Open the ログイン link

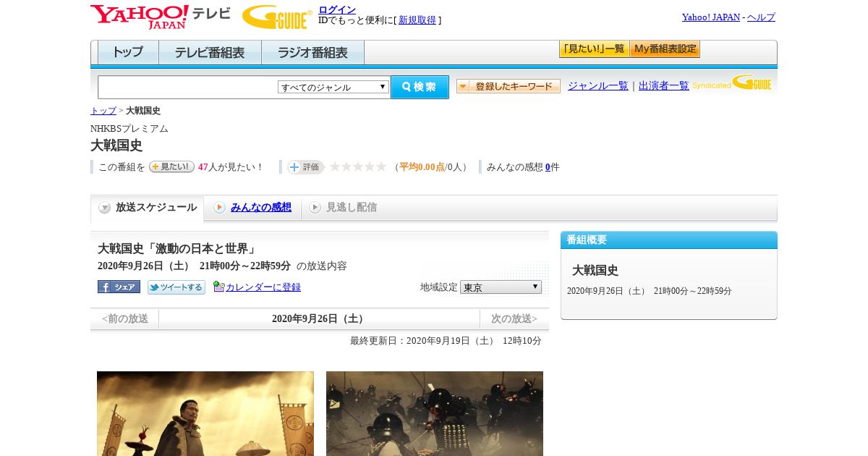tap(337, 9)
